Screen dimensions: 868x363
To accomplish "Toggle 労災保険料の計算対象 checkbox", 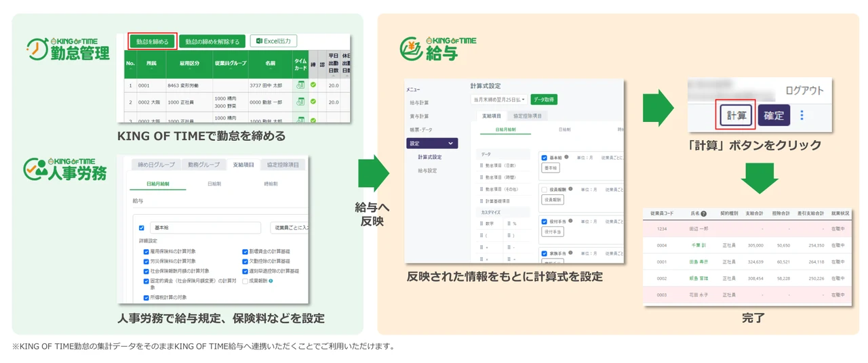I will 146,261.
